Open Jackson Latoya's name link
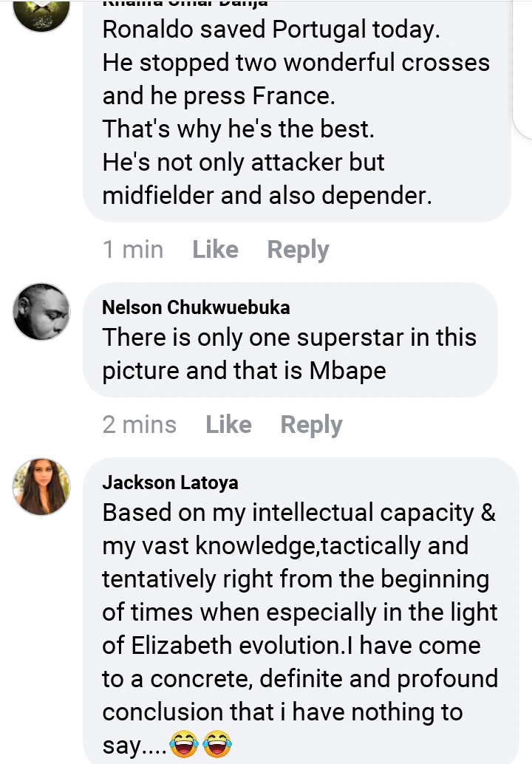Screen dimensions: 532x764 pos(170,482)
